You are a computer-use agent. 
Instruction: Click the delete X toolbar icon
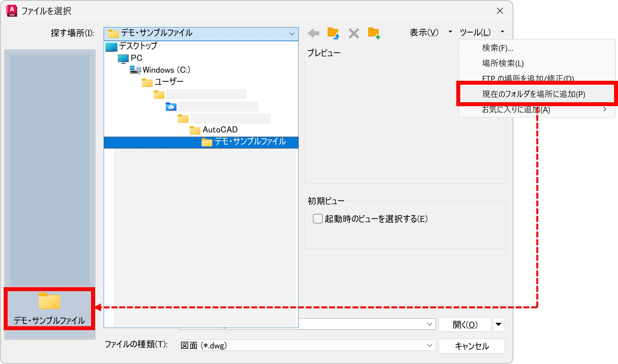[x=353, y=33]
